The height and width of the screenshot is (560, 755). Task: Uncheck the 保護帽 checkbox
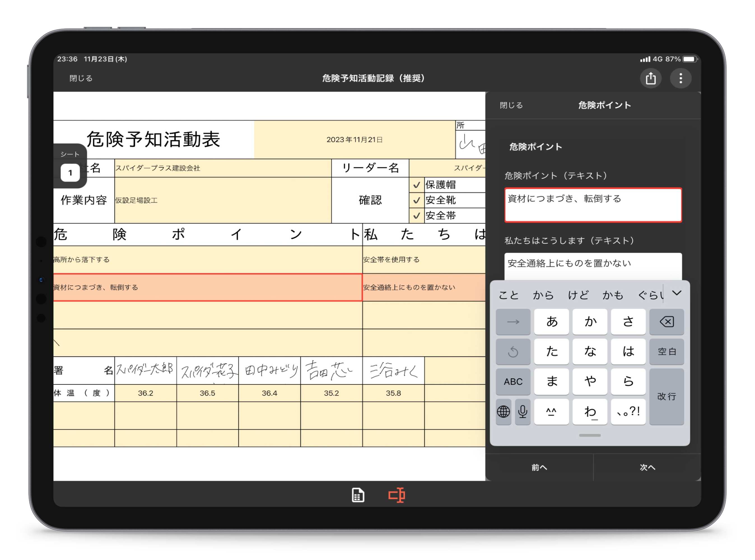[x=417, y=185]
